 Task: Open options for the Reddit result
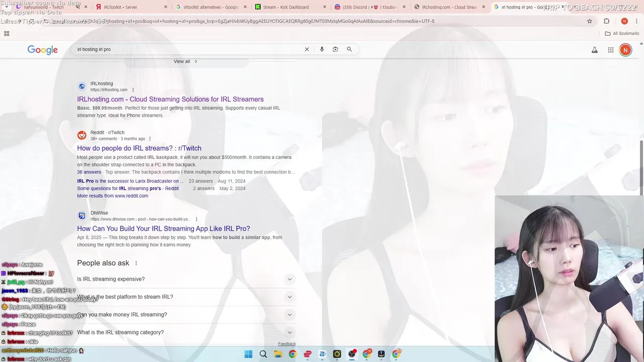click(150, 139)
